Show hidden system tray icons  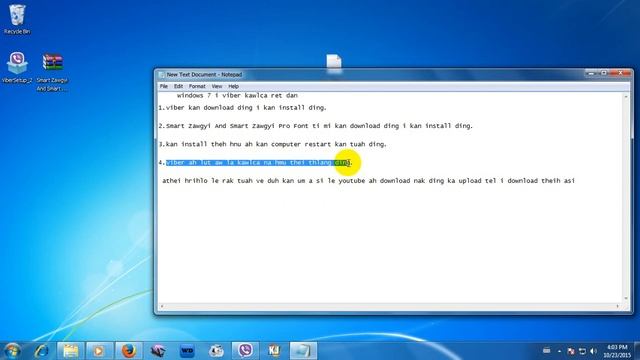559,351
